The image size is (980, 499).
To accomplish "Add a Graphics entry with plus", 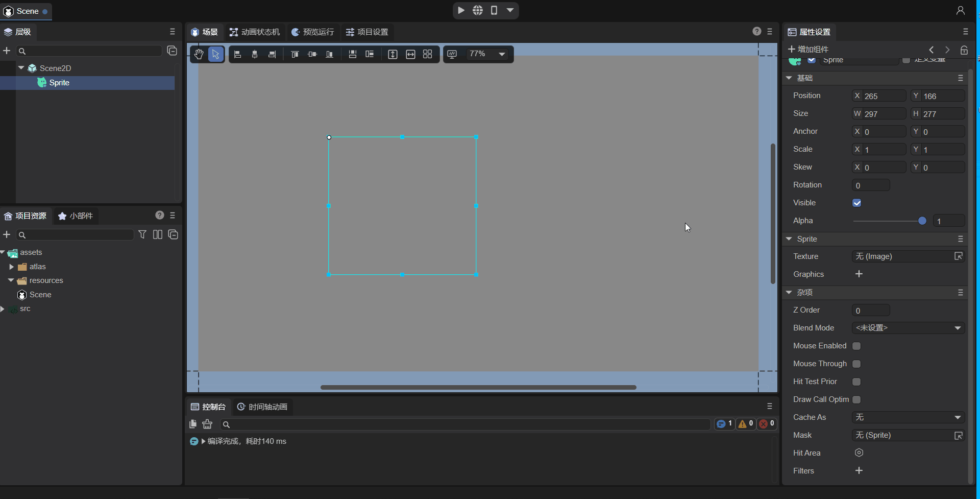I will tap(859, 274).
